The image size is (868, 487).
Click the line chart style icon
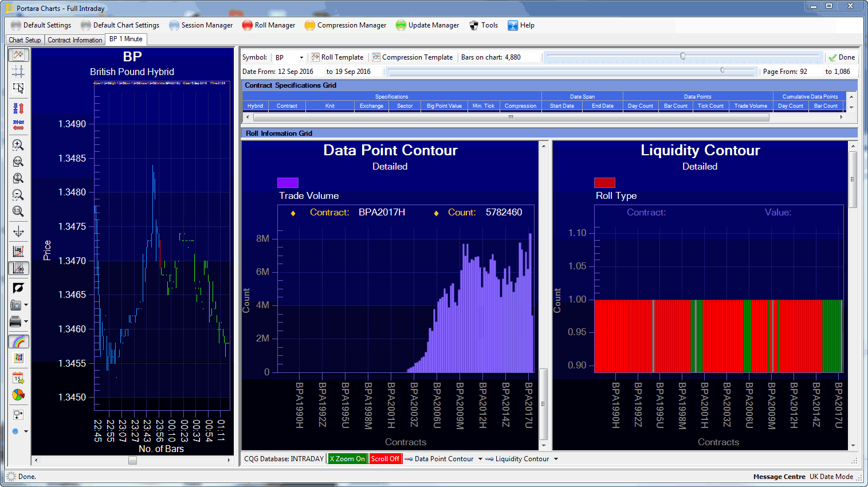click(18, 55)
